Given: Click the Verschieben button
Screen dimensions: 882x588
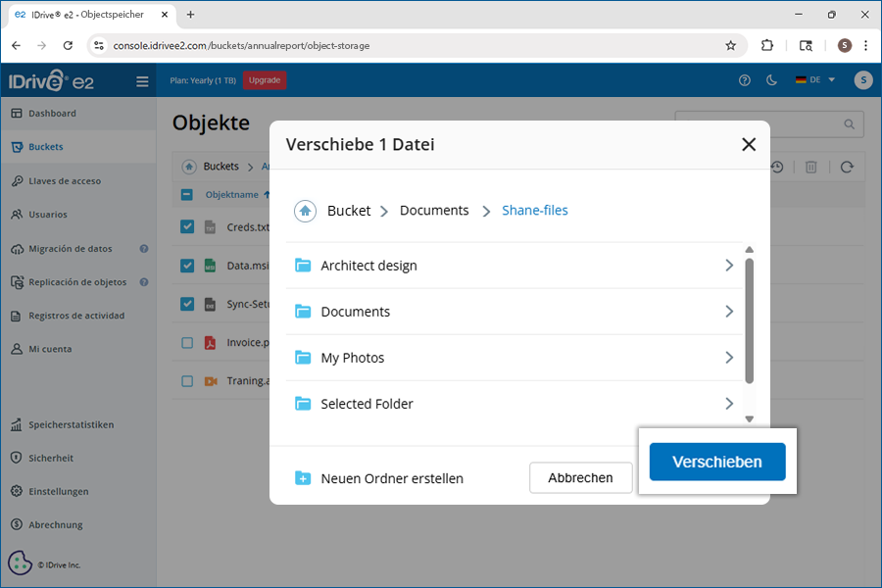Looking at the screenshot, I should tap(717, 462).
